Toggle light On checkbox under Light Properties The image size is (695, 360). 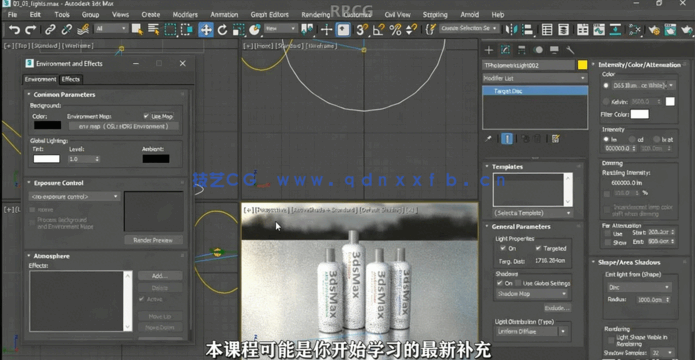tap(503, 248)
